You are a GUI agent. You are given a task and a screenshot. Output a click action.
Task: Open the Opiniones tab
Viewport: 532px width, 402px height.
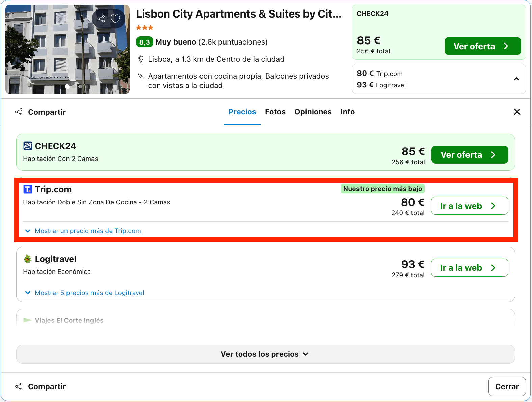tap(313, 112)
